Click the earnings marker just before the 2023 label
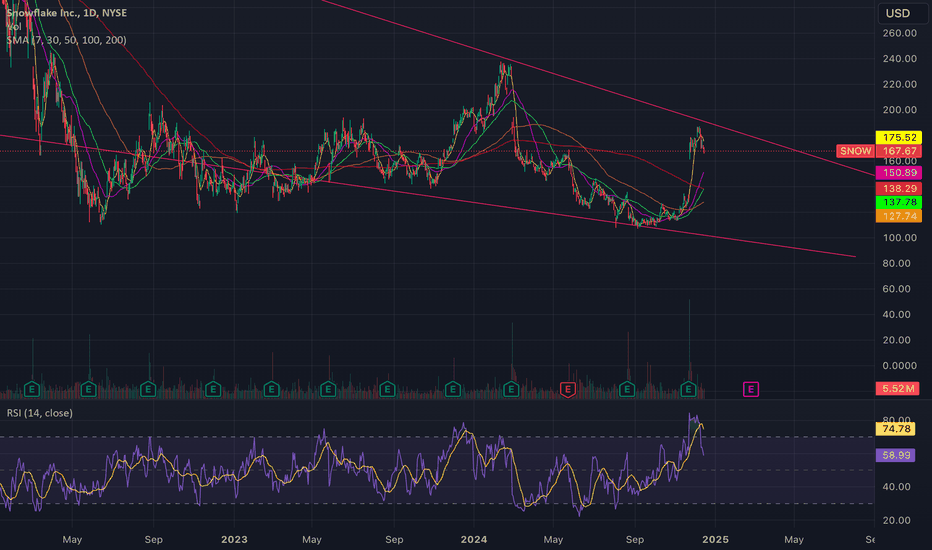932x550 pixels. pos(212,388)
